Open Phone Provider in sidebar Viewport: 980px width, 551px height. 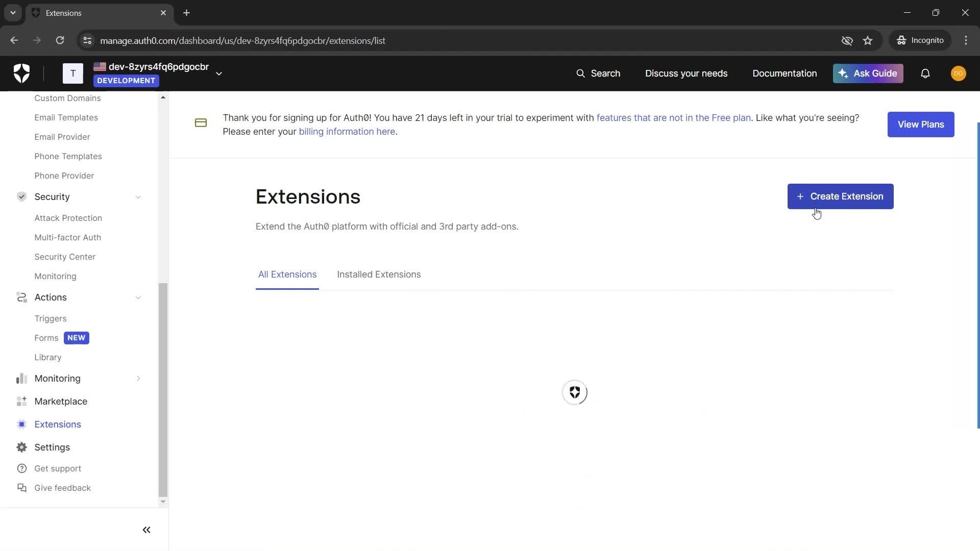tap(64, 176)
